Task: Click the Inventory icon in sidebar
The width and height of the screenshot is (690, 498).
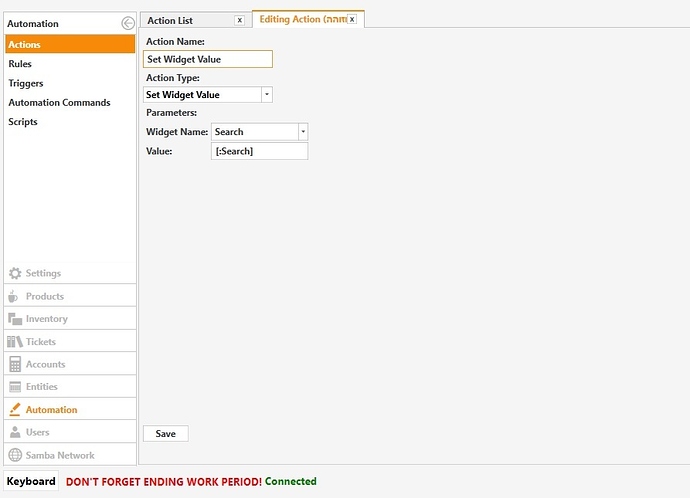Action: click(15, 319)
